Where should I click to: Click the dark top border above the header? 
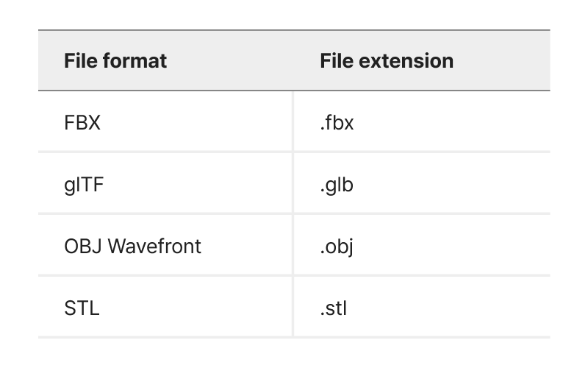294,30
